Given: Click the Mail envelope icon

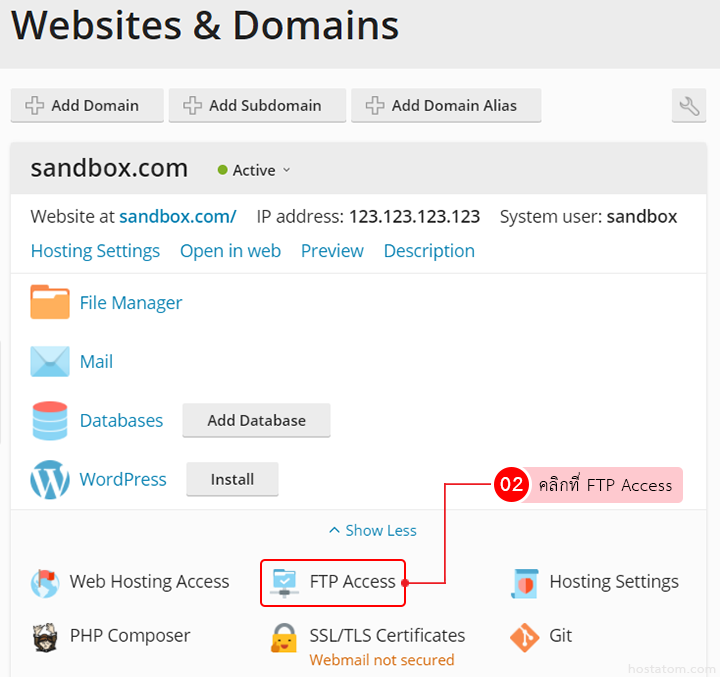Looking at the screenshot, I should [x=50, y=362].
